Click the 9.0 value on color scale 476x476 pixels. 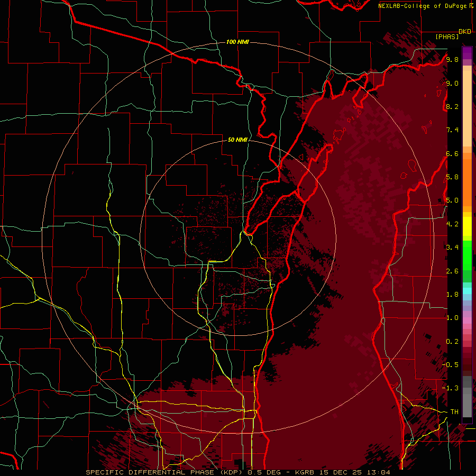pos(452,83)
